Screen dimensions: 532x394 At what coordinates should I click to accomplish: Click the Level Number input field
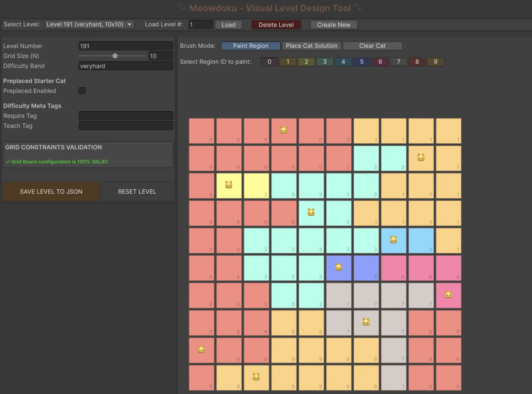pos(126,46)
